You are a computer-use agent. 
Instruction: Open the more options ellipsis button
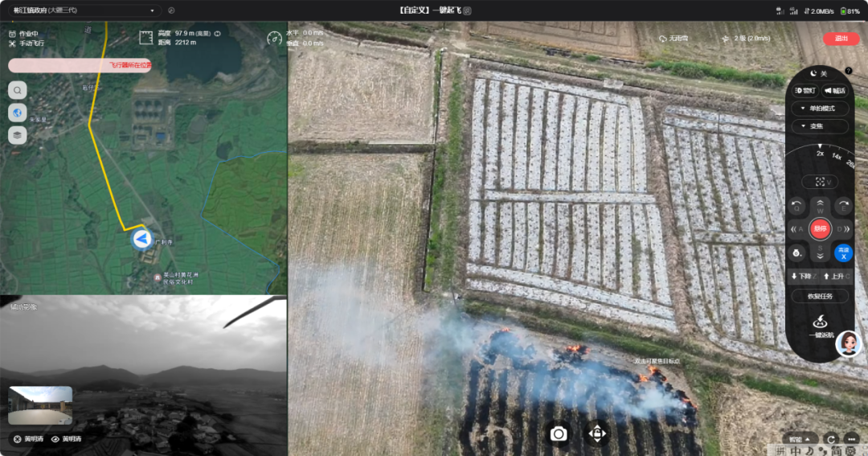tap(851, 439)
